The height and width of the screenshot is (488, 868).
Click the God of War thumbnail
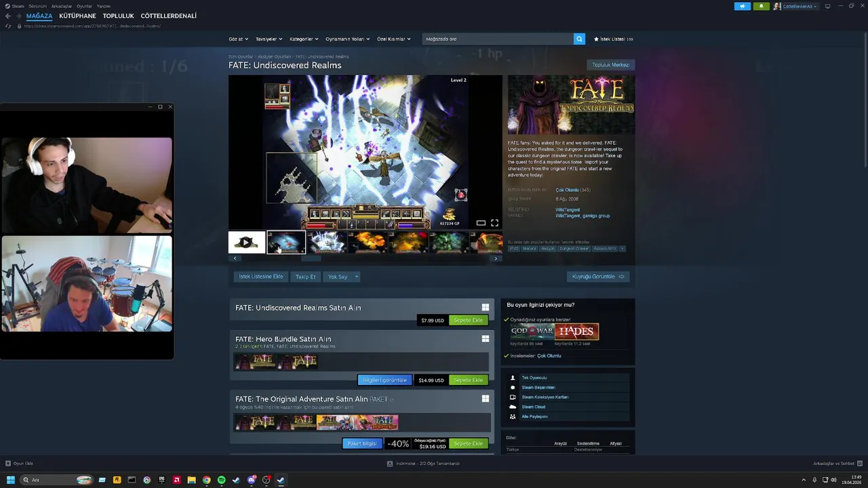coord(532,331)
